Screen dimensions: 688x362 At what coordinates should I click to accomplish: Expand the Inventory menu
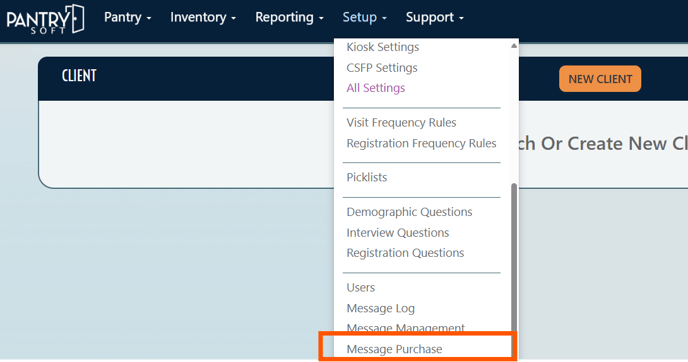(x=203, y=18)
